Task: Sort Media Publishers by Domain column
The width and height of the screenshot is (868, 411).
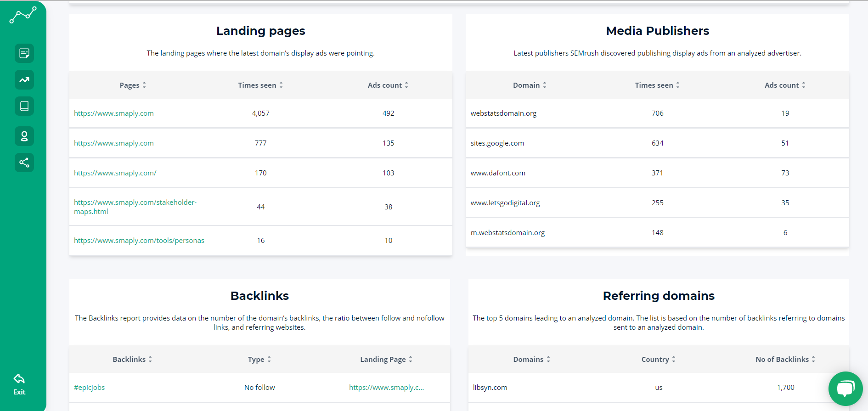Action: coord(530,85)
